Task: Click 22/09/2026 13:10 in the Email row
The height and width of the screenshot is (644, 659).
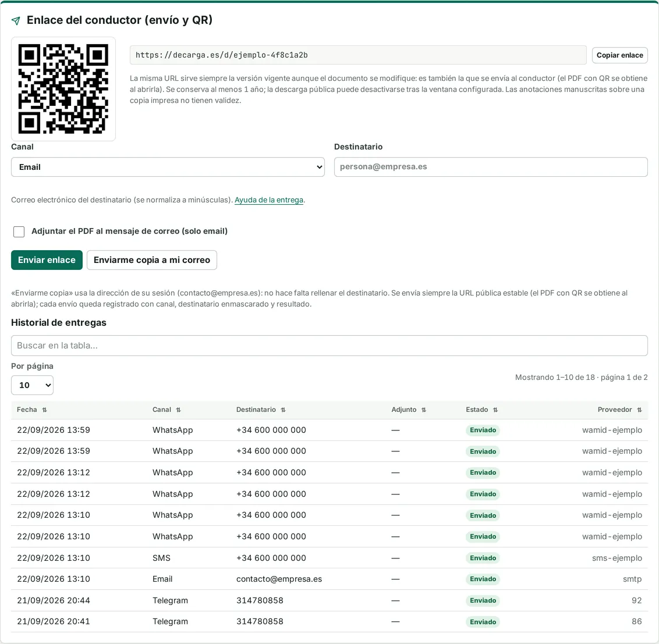Action: tap(54, 579)
